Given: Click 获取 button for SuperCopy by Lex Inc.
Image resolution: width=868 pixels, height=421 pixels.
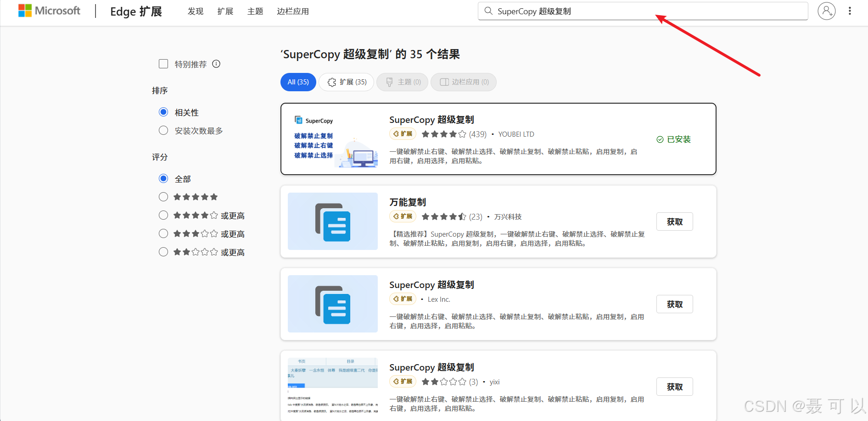Looking at the screenshot, I should [x=674, y=304].
